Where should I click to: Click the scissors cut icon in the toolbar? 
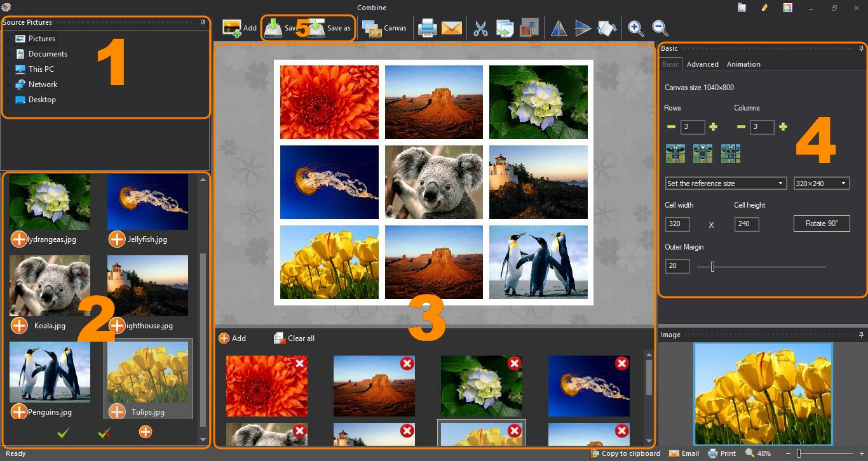481,28
